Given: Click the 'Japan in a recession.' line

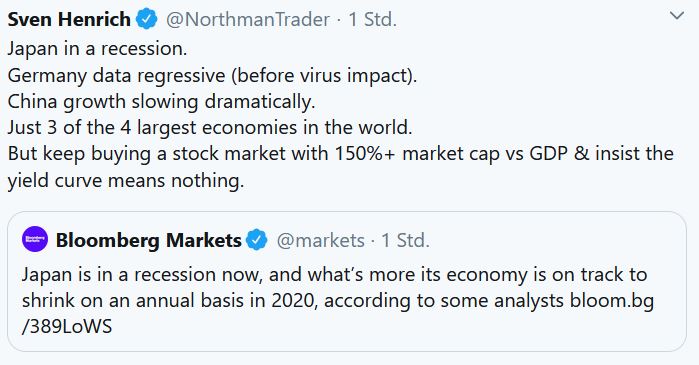Looking at the screenshot, I should tap(97, 49).
